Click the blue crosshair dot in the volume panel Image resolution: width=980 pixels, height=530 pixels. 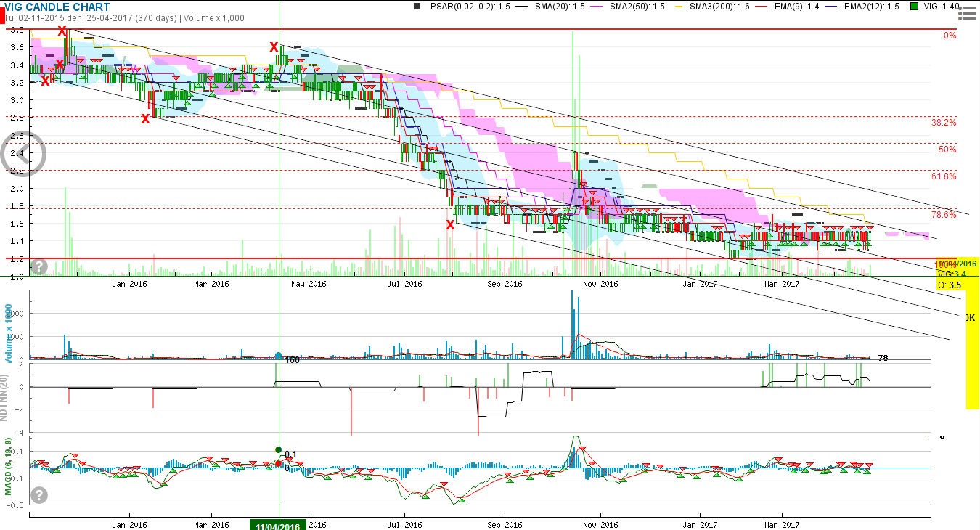pyautogui.click(x=278, y=356)
